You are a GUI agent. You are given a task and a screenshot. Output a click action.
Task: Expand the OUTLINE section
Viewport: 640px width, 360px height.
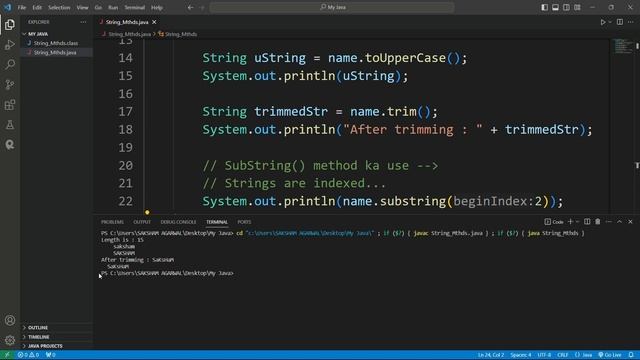(x=56, y=328)
